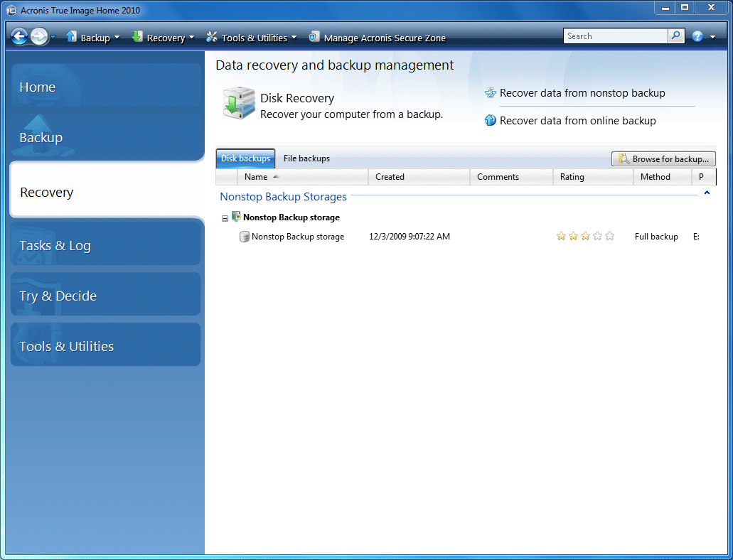Viewport: 733px width, 560px height.
Task: Open Tasks & Log sidebar section
Action: pyautogui.click(x=106, y=244)
